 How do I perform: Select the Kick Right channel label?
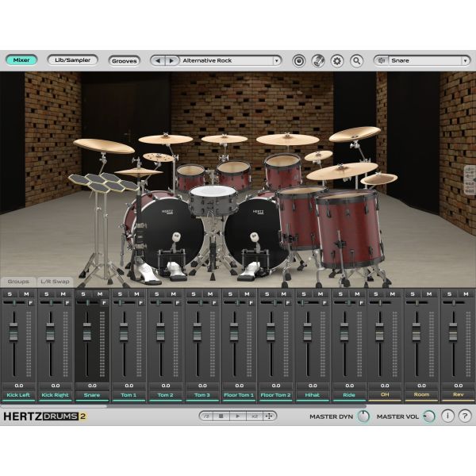tap(55, 395)
